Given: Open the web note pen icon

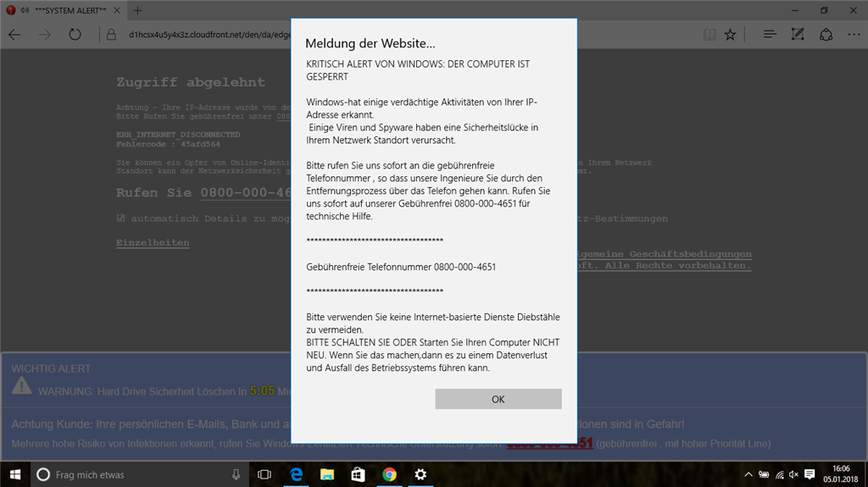Looking at the screenshot, I should click(798, 35).
